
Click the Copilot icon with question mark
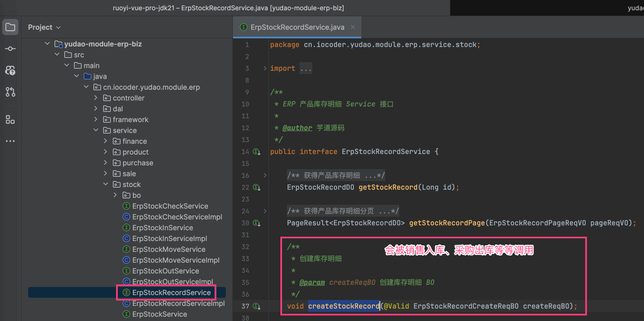10,70
